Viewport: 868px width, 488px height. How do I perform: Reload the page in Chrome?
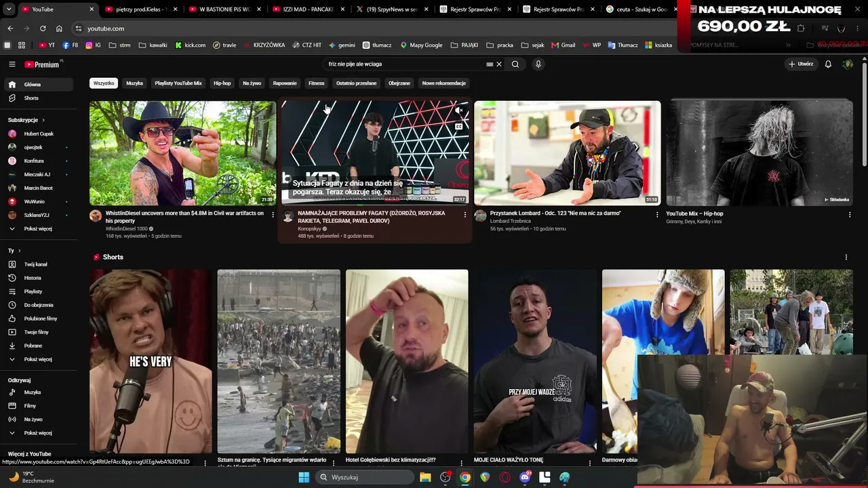click(43, 28)
